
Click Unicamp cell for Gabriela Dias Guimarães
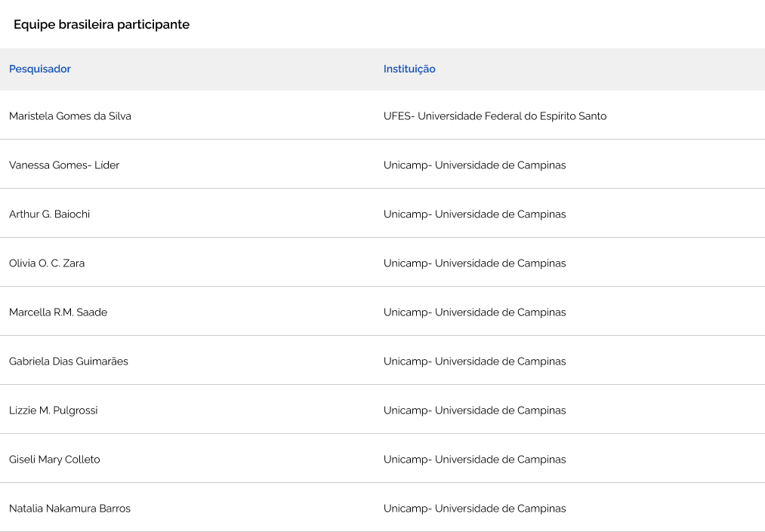point(474,361)
